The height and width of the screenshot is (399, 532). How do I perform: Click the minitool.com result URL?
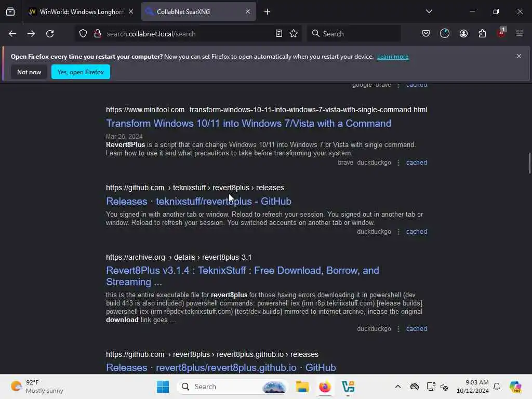[x=267, y=110]
